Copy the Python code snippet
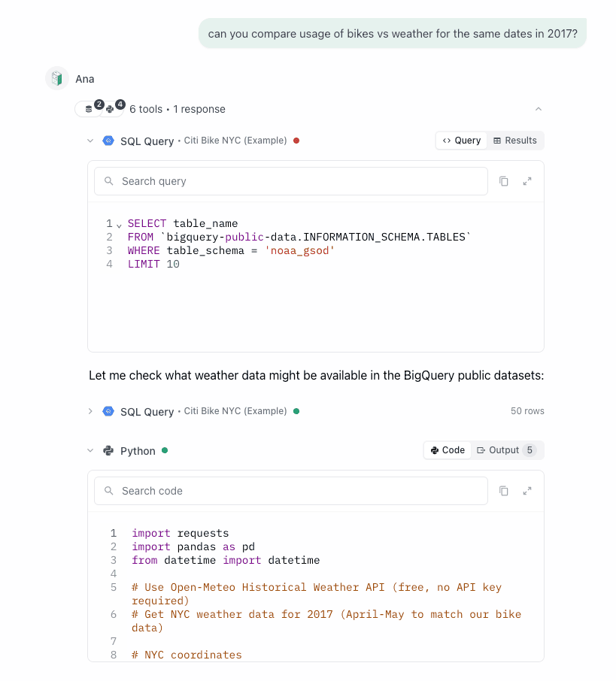 pos(504,491)
